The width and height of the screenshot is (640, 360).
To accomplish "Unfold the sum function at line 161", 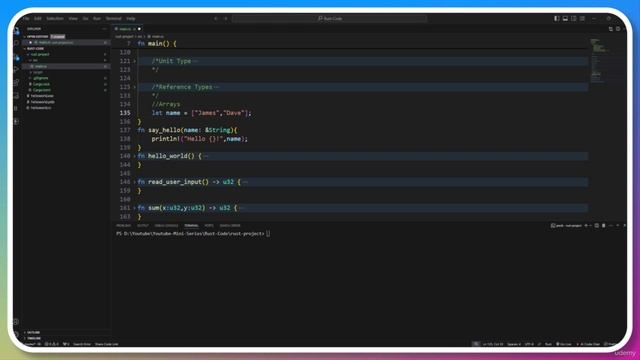I will coord(135,208).
